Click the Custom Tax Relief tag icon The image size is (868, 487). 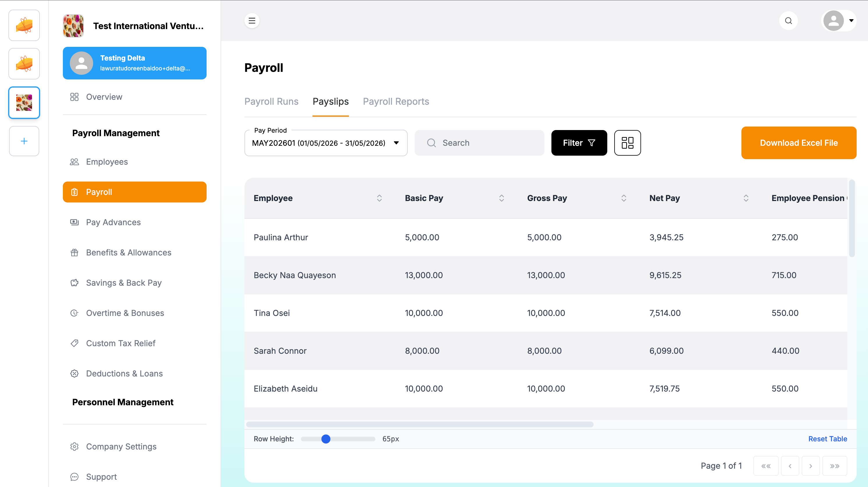[x=74, y=343]
